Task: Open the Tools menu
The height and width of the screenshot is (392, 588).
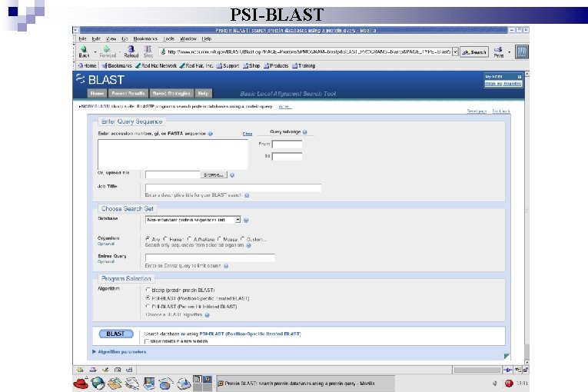Action: (169, 38)
